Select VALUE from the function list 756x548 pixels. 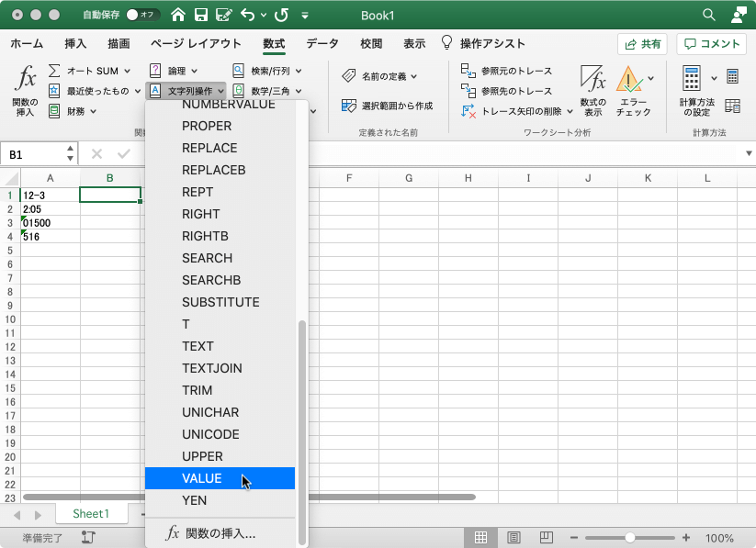pyautogui.click(x=220, y=478)
